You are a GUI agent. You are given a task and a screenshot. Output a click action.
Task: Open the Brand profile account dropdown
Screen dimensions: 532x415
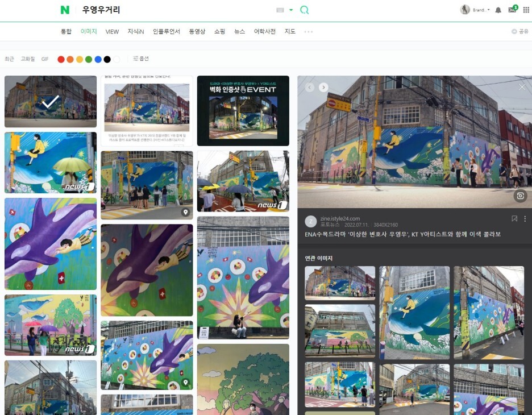481,10
